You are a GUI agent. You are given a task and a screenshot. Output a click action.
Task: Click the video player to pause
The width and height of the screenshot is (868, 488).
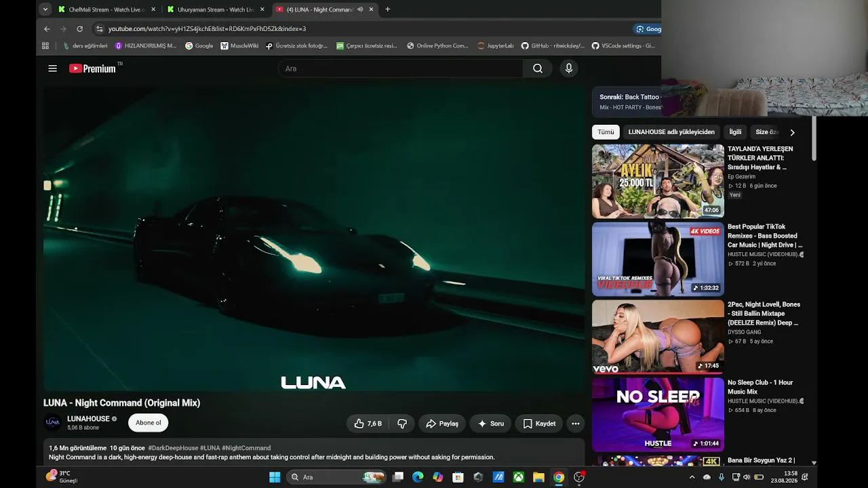(x=314, y=237)
